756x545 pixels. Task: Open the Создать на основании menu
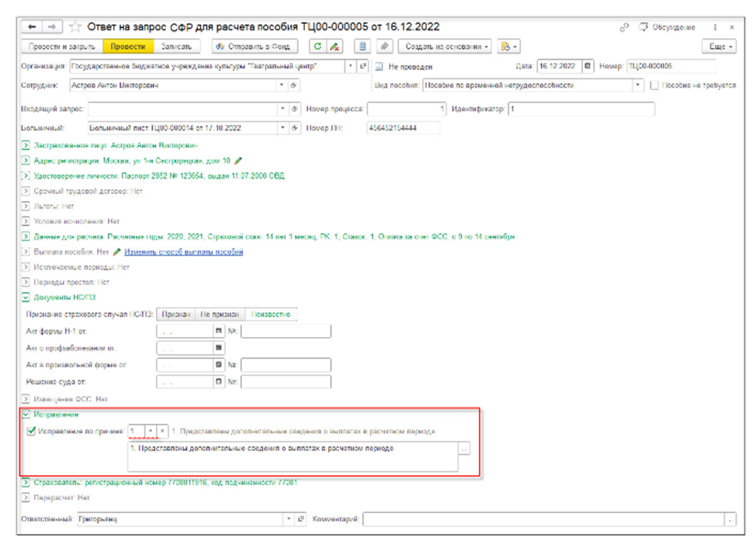coord(447,47)
